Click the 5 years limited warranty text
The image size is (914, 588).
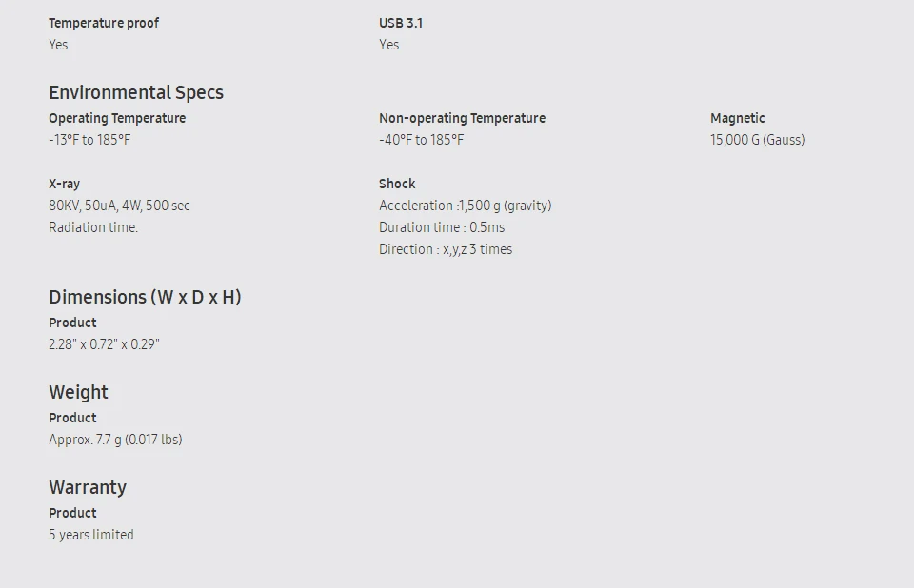(x=91, y=535)
